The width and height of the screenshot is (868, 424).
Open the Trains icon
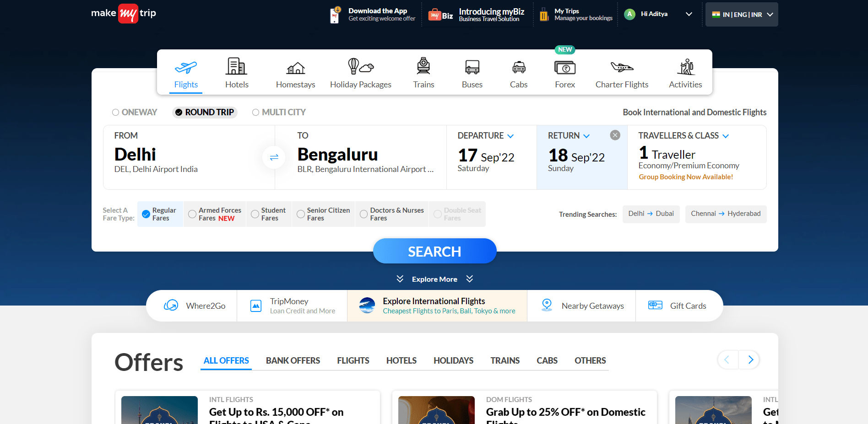click(423, 66)
